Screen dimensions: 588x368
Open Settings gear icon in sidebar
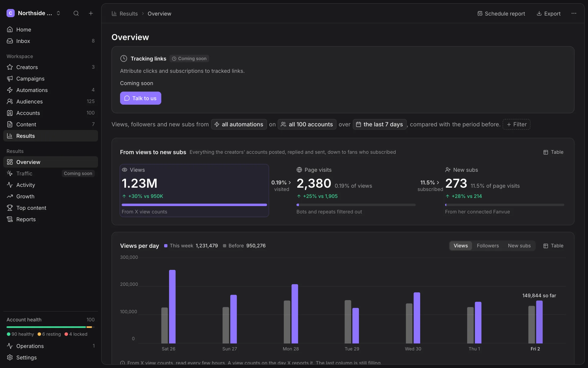[10, 357]
